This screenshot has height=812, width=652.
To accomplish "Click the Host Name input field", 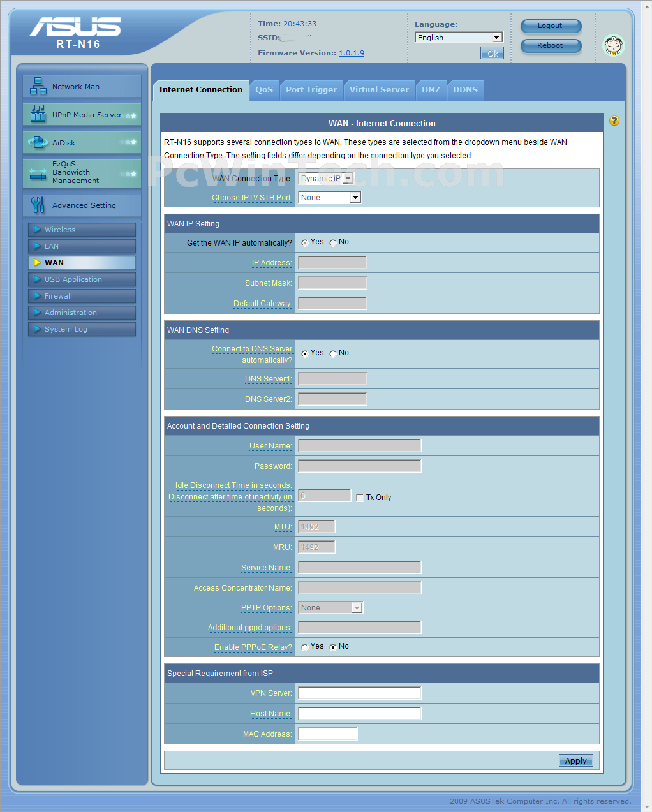I will click(360, 713).
